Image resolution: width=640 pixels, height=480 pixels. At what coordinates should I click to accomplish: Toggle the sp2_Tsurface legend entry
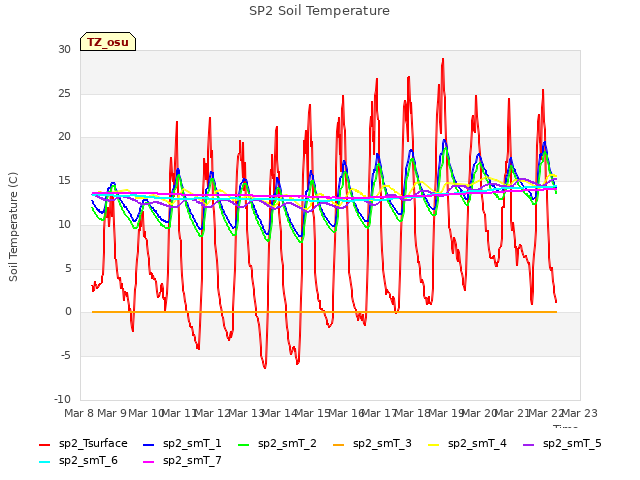click(x=83, y=443)
